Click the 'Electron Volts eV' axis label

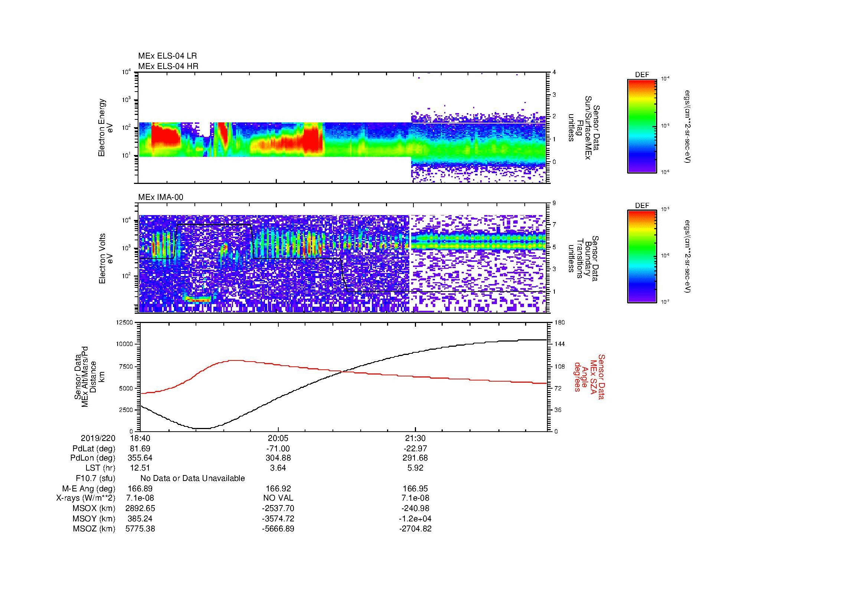105,259
